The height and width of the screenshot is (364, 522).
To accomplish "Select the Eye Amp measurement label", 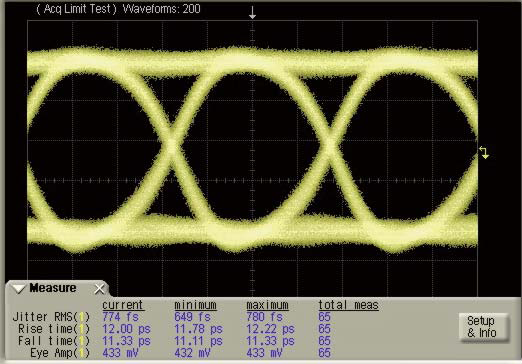I will point(60,353).
